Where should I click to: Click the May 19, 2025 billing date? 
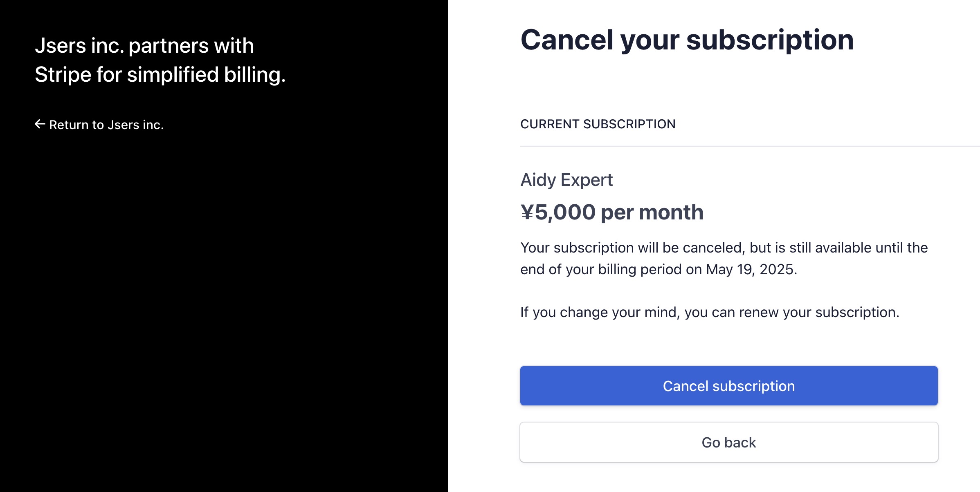coord(751,269)
